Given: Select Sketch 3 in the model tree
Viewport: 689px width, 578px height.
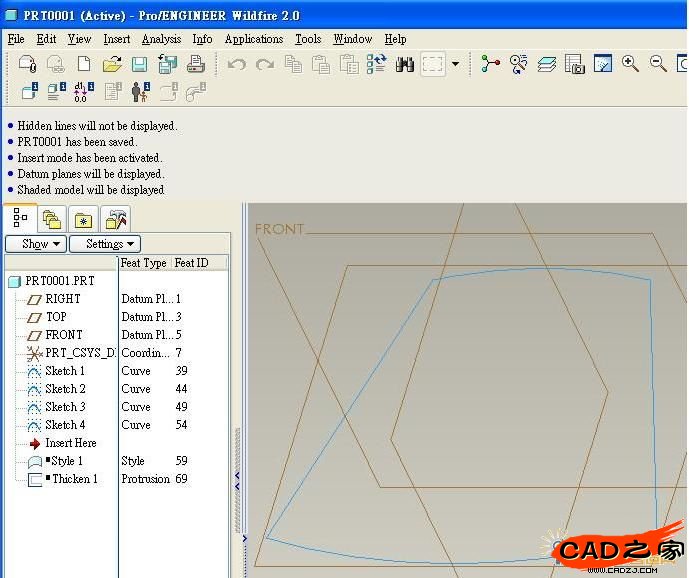Looking at the screenshot, I should point(65,407).
